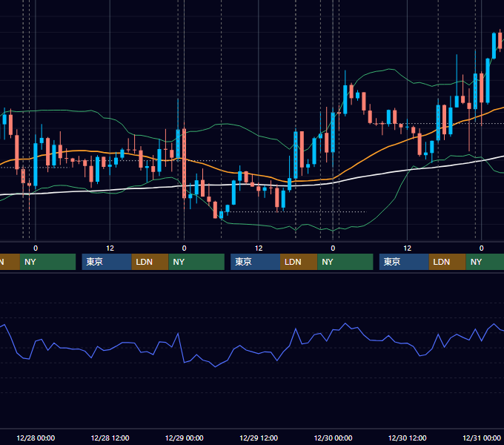Select the 東京 session block for 12/29
This screenshot has height=445, width=504.
click(x=255, y=262)
